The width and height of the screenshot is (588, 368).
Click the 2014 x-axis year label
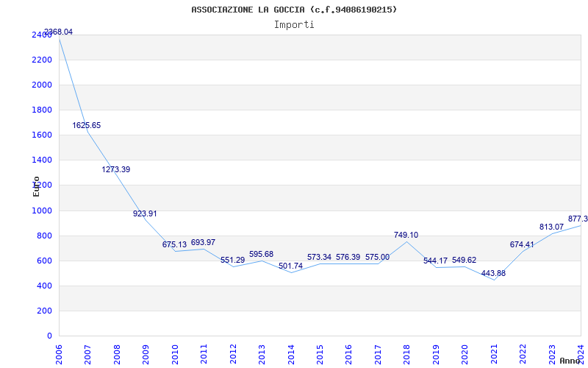click(291, 353)
